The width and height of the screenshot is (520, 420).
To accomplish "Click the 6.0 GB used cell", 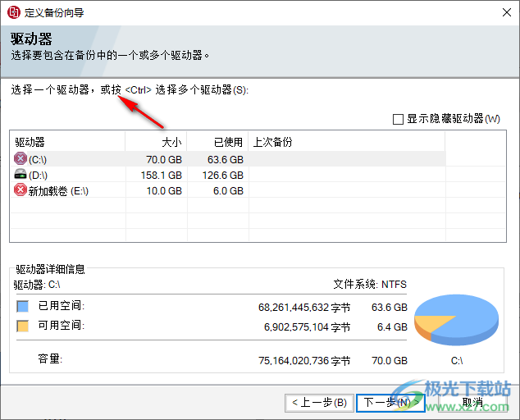I will pos(228,191).
